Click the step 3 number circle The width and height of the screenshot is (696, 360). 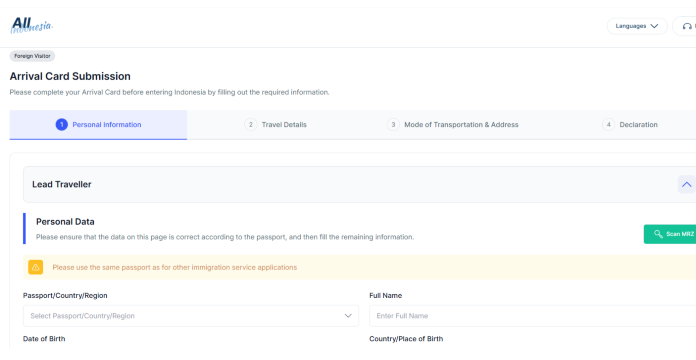(x=393, y=125)
